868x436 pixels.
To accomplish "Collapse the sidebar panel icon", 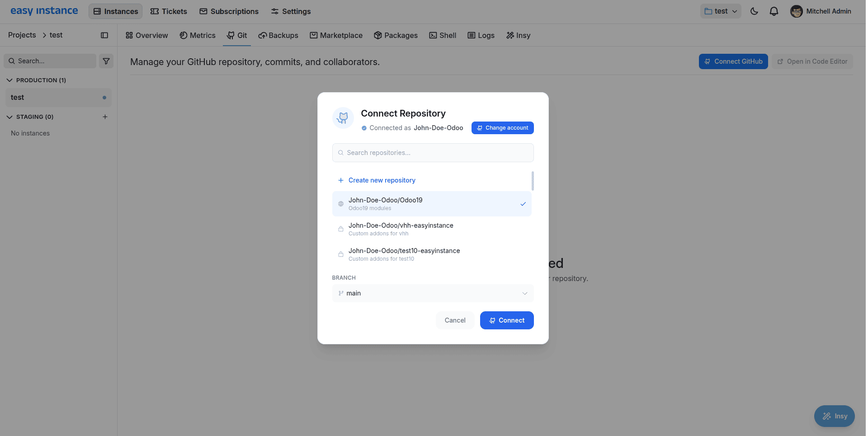I will coord(104,35).
